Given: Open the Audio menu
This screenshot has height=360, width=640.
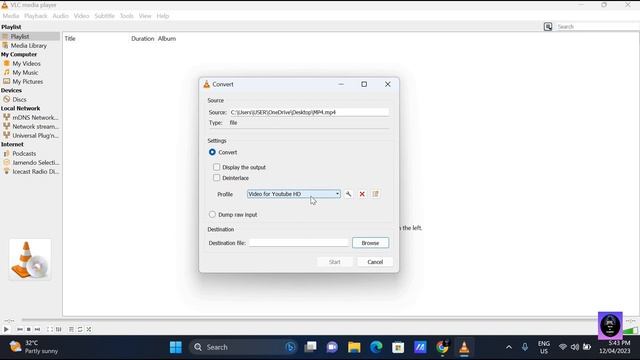Looking at the screenshot, I should pos(60,16).
